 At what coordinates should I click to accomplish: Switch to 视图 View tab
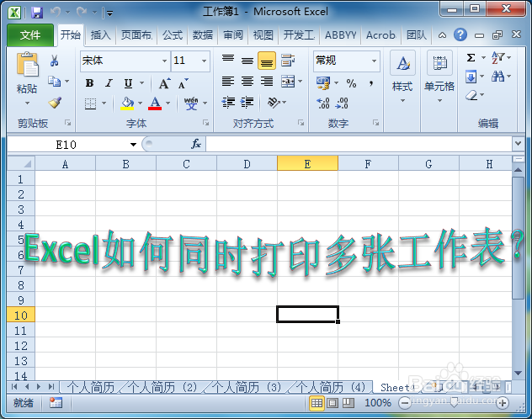(x=263, y=35)
